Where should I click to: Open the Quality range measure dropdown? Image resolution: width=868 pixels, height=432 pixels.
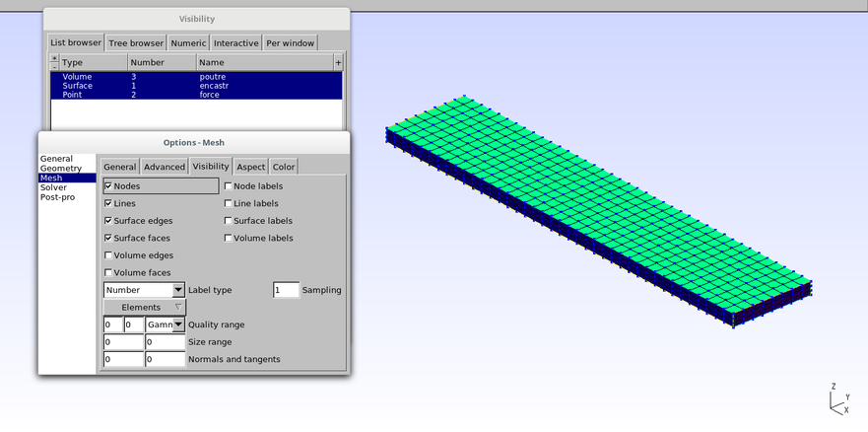coord(178,324)
